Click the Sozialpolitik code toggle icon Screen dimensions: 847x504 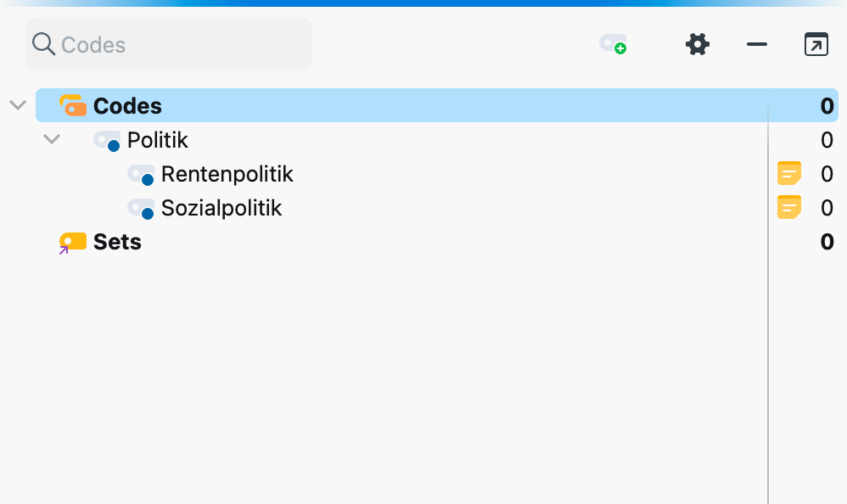coord(141,208)
